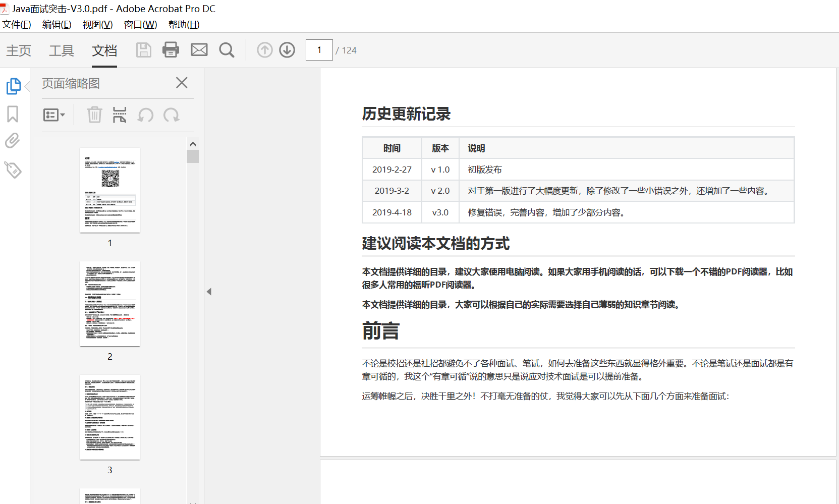Rotate page clockwise
839x504 pixels.
click(x=172, y=115)
